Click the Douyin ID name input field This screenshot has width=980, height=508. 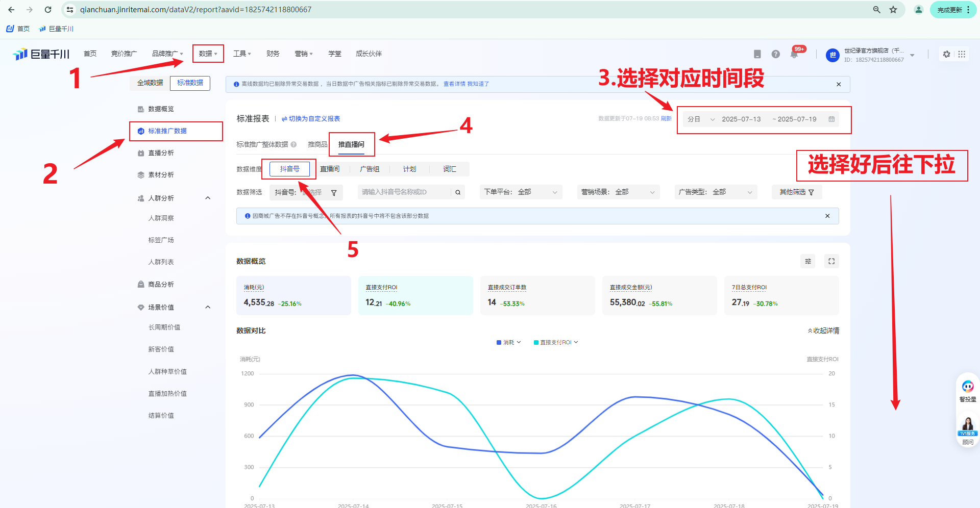click(403, 192)
